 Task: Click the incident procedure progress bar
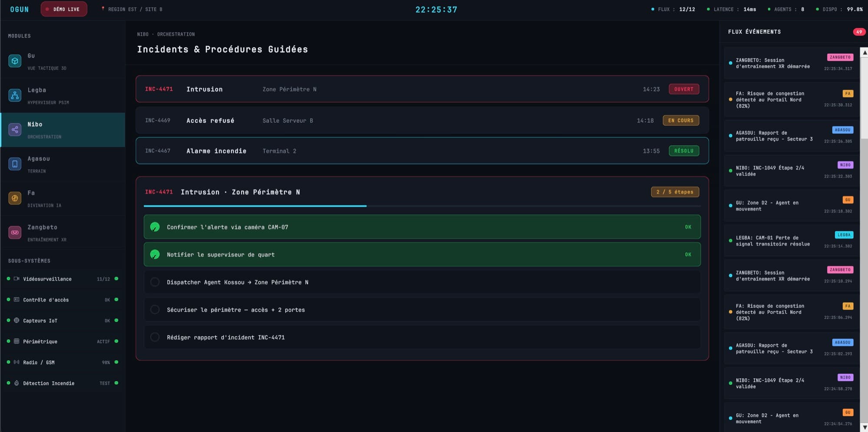click(422, 206)
